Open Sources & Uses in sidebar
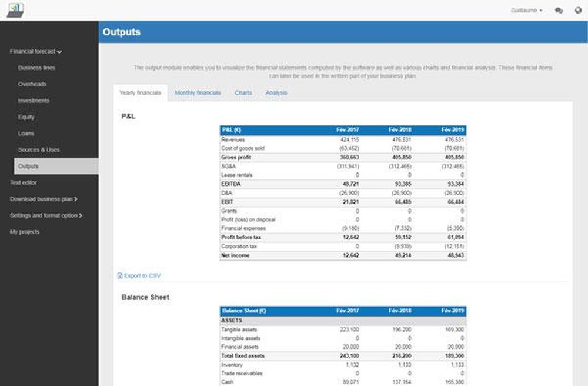The height and width of the screenshot is (386, 588). [x=39, y=149]
